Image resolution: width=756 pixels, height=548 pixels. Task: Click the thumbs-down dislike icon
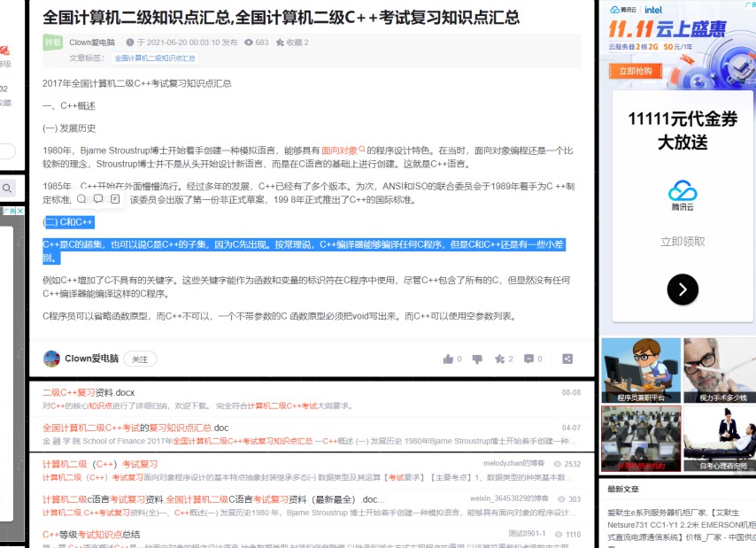tap(477, 359)
